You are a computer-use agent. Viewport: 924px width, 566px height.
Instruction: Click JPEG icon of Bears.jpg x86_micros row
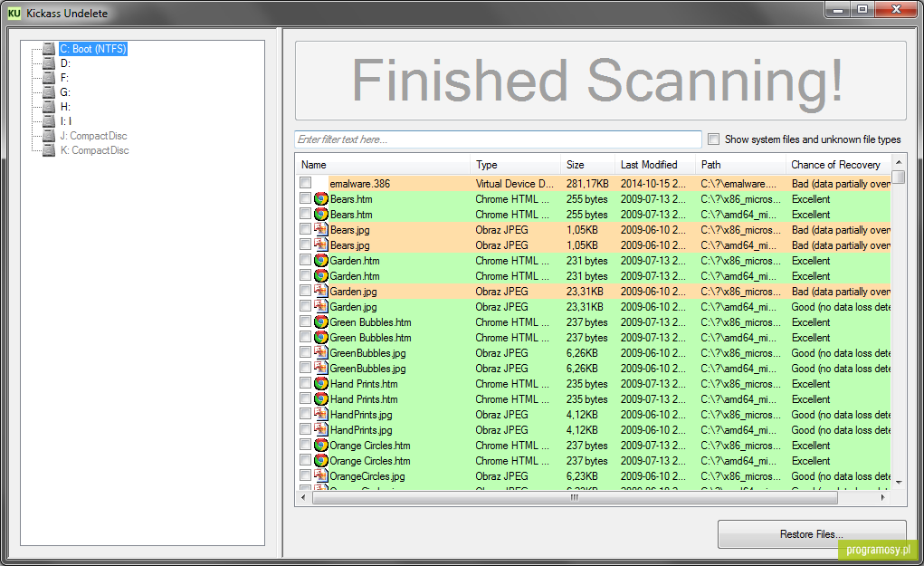[321, 229]
